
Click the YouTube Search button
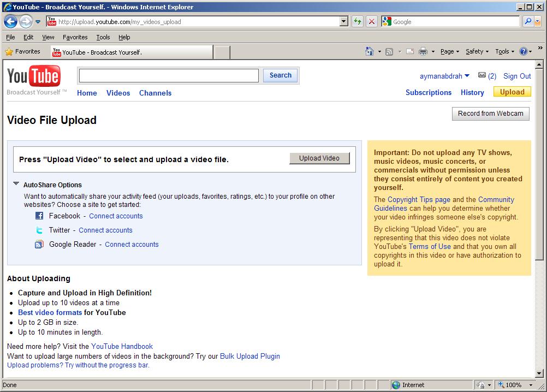coord(281,75)
